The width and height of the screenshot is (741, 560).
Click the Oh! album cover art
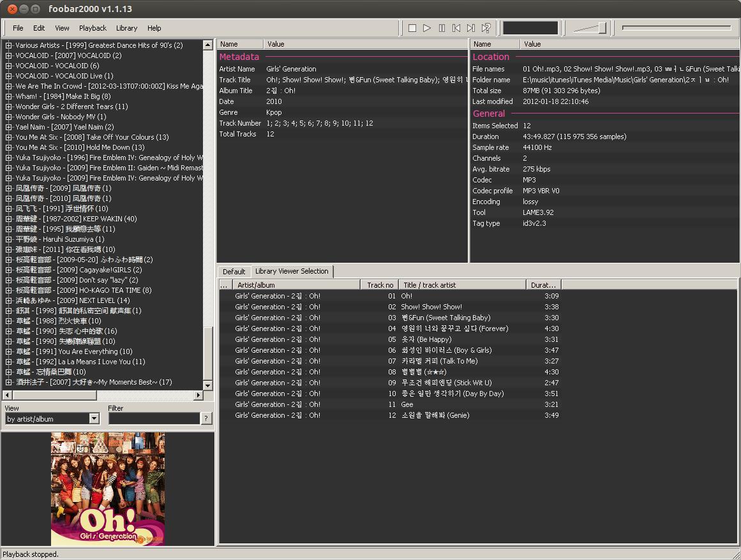point(108,489)
